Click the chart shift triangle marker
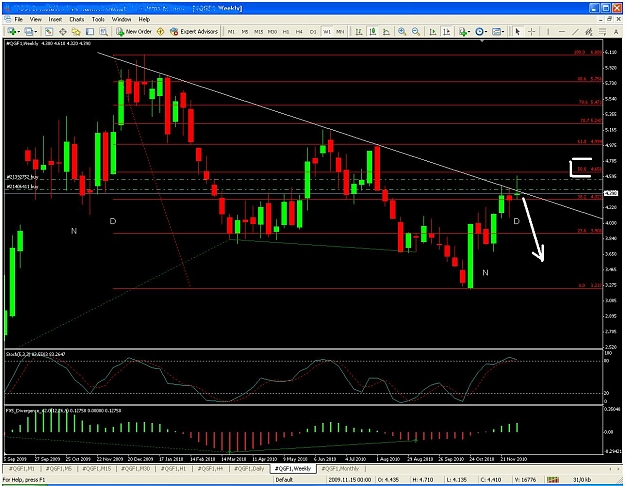This screenshot has height=486, width=625. coord(482,41)
